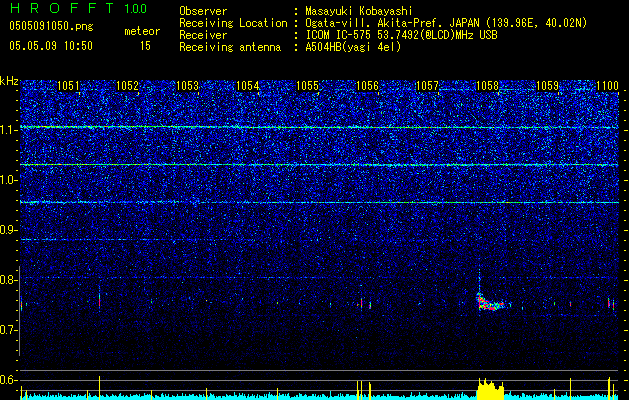The image size is (629, 400).
Task: Click the HROFFT 1.0.0 title text
Action: pyautogui.click(x=78, y=8)
